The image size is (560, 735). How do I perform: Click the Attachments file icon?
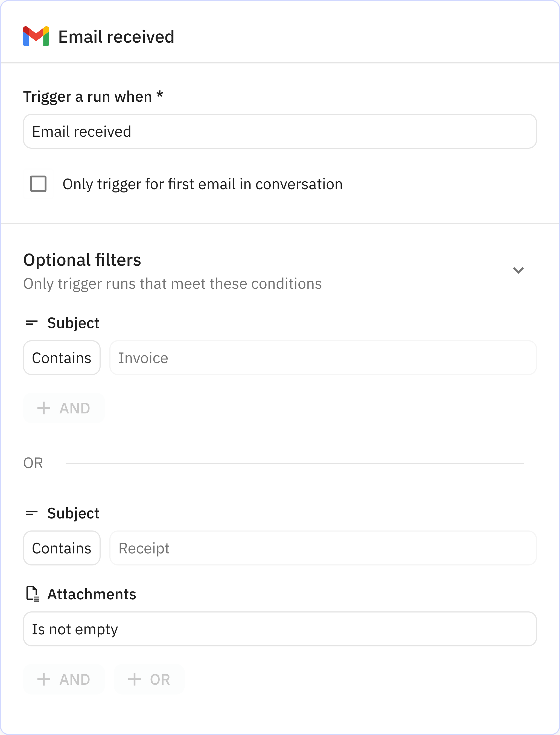pyautogui.click(x=32, y=594)
